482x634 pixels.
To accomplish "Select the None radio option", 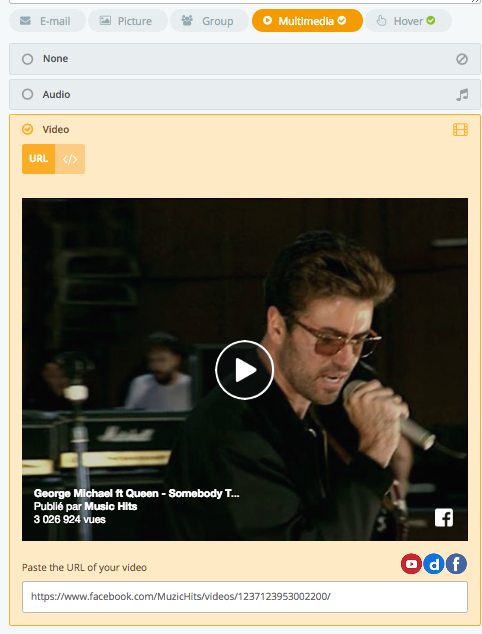I will pos(27,59).
